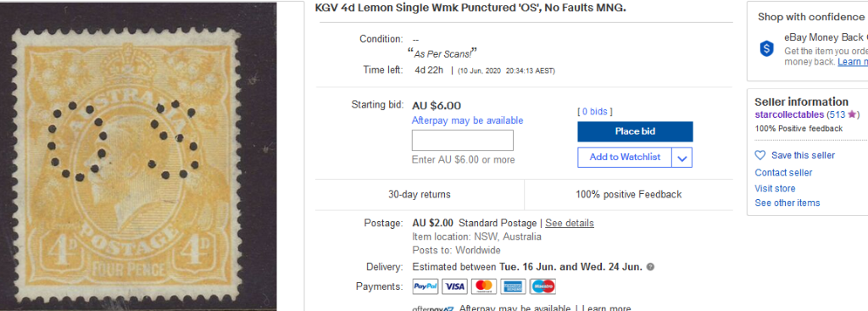Open the 0 bids link
Viewport: 868px width, 311px height.
[x=595, y=111]
